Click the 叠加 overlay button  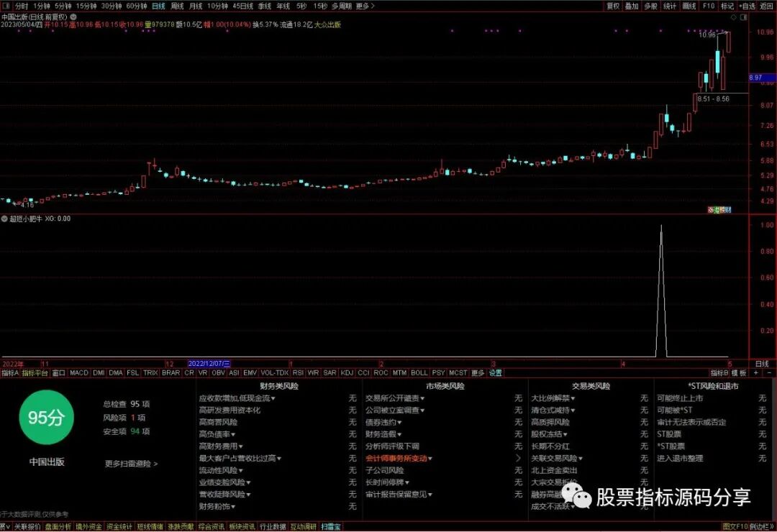click(x=632, y=6)
